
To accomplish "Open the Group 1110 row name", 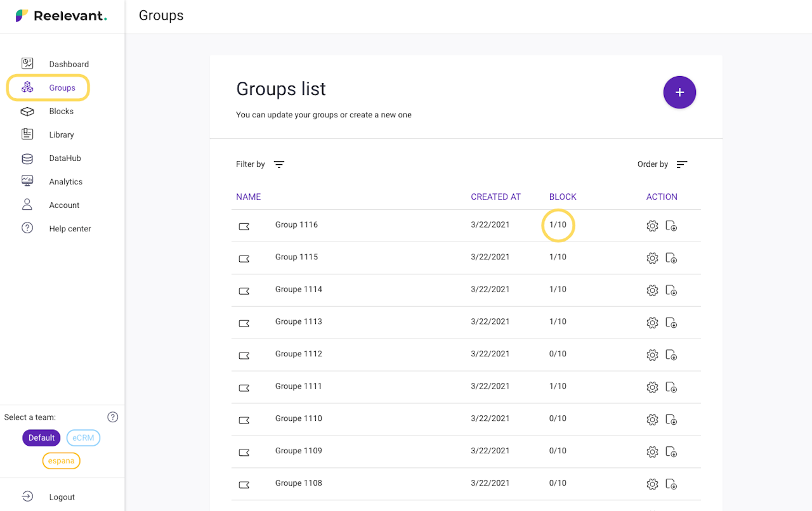I will pyautogui.click(x=298, y=418).
